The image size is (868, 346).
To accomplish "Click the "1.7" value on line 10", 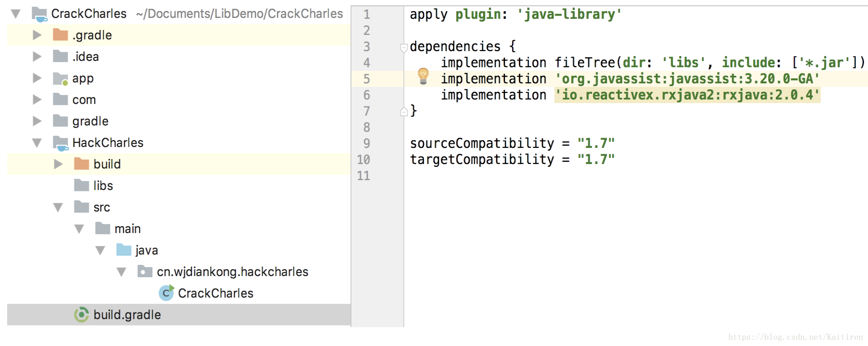I will click(x=596, y=160).
